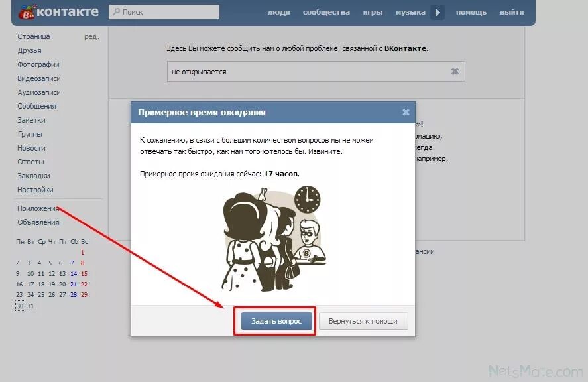This screenshot has height=382, width=588.
Task: Click the problem description input field
Action: pyautogui.click(x=316, y=72)
